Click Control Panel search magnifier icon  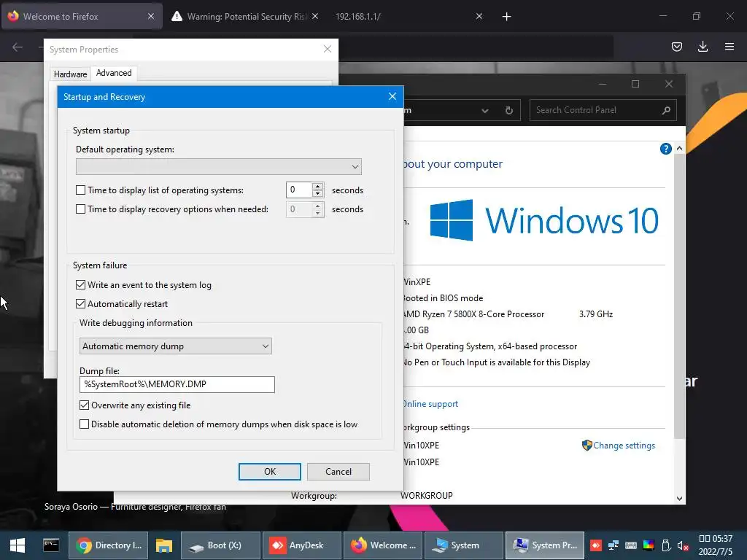pyautogui.click(x=666, y=111)
